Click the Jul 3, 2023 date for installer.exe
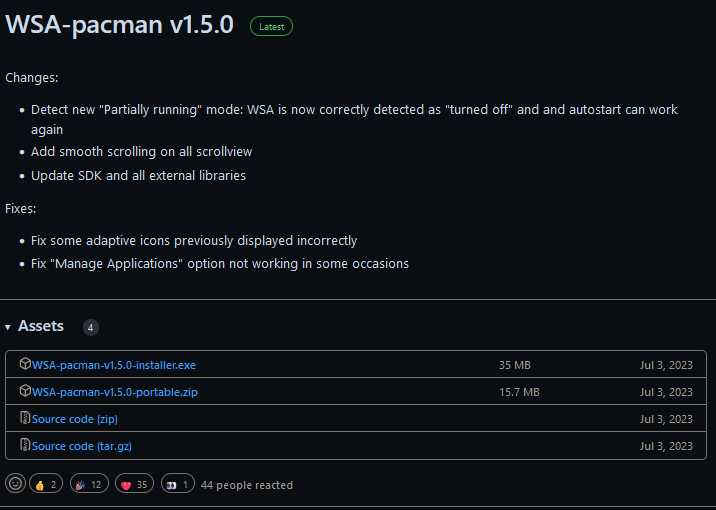Screen dimensions: 716x510 click(x=666, y=365)
